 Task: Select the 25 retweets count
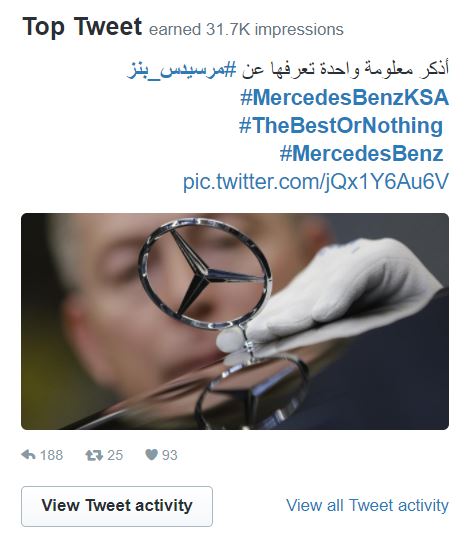point(115,455)
